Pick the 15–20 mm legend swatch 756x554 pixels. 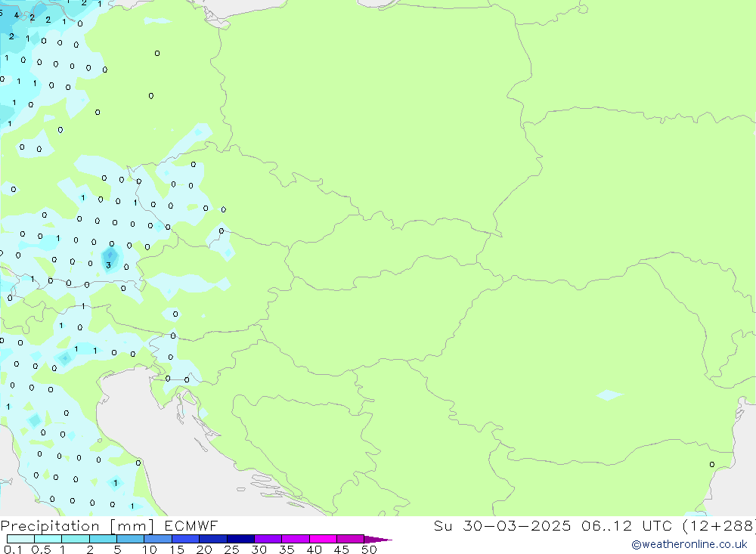(x=186, y=539)
